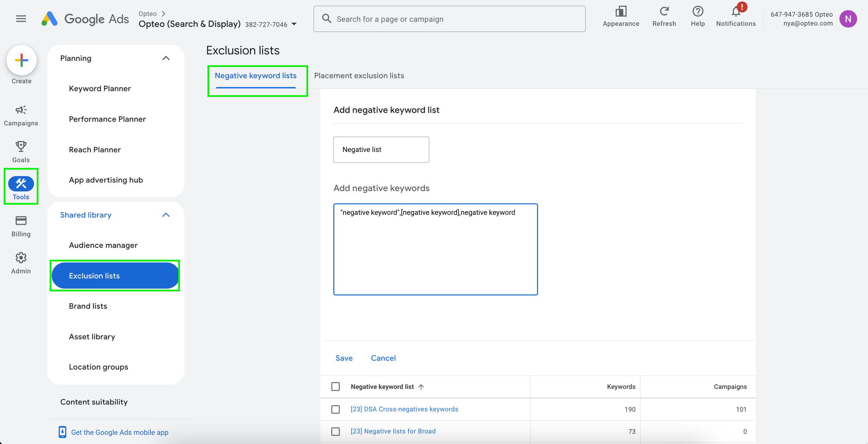Open Keyword Planner menu item

click(100, 88)
